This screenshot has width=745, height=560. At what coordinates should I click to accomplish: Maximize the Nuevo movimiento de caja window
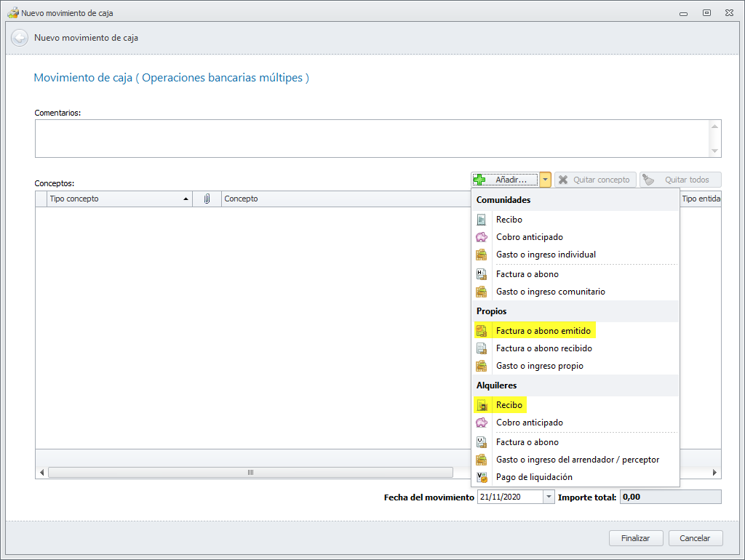(706, 13)
